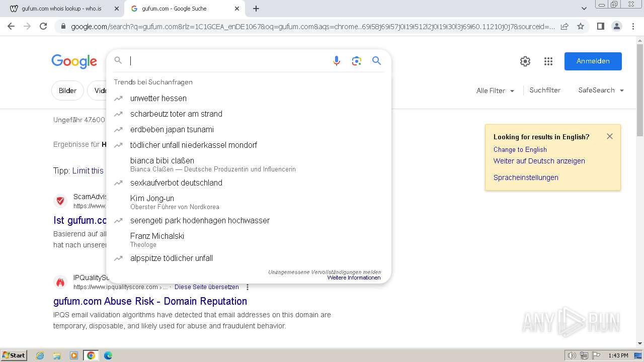Open Google Lens image search
644x362 pixels.
[357, 61]
